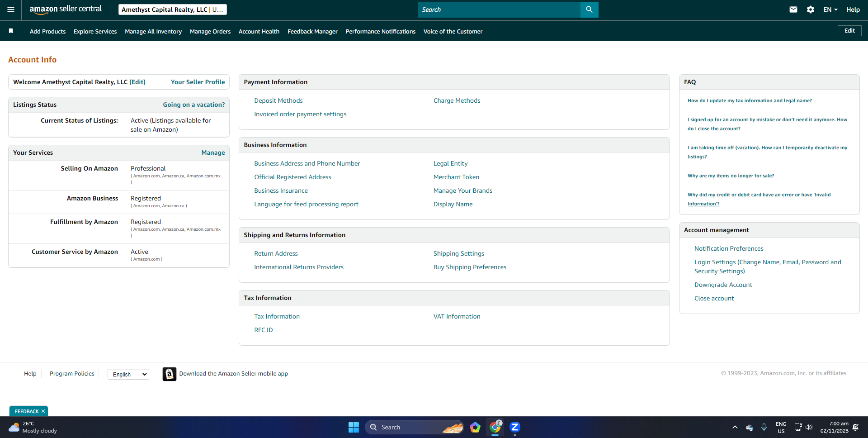The width and height of the screenshot is (868, 438).
Task: Open Voice of the Customer
Action: tap(453, 31)
